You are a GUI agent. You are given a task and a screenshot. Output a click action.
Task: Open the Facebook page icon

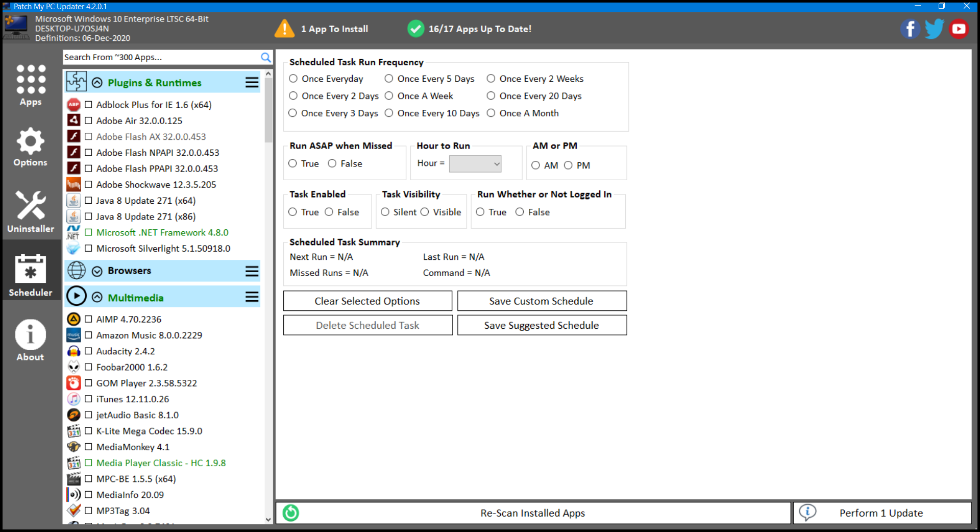[x=910, y=29]
